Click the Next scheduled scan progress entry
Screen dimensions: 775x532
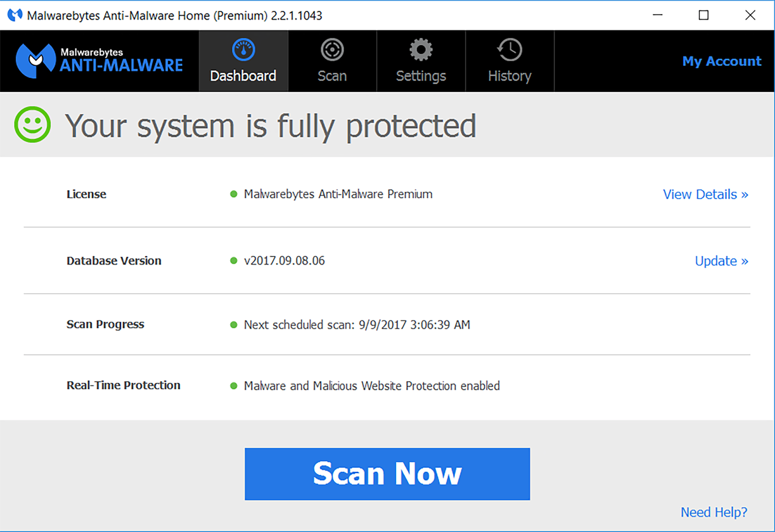(x=357, y=325)
